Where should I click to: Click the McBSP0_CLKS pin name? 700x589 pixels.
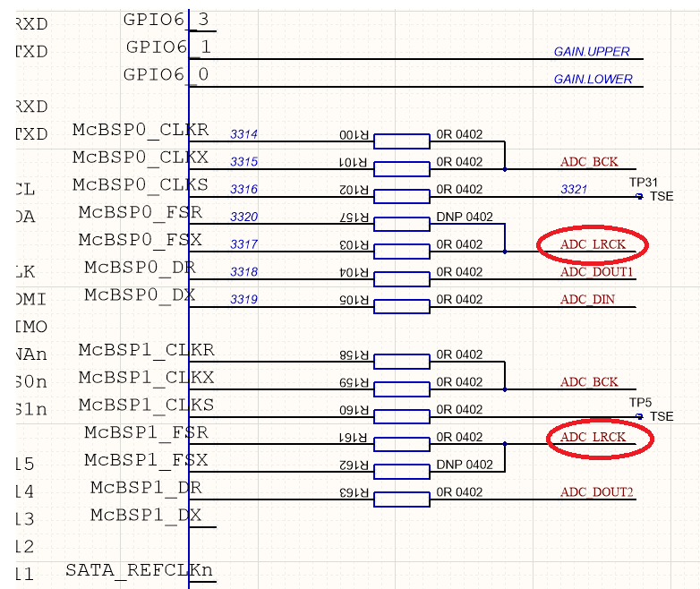click(x=141, y=185)
